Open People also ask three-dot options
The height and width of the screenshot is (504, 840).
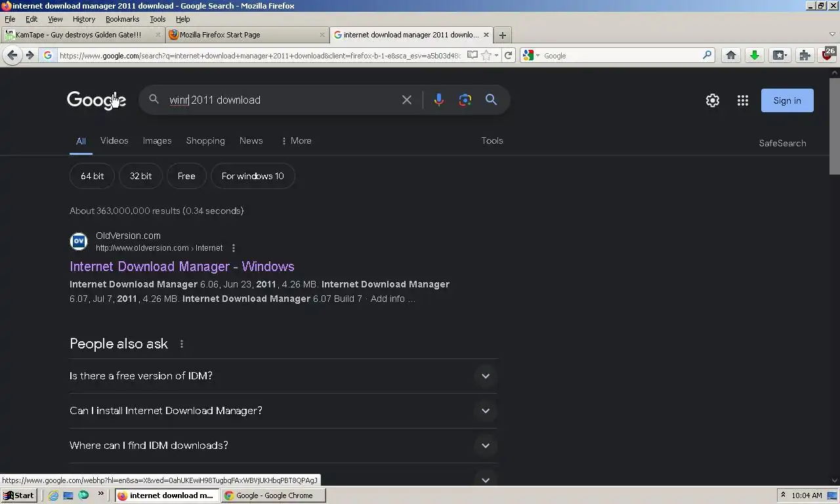(x=182, y=344)
